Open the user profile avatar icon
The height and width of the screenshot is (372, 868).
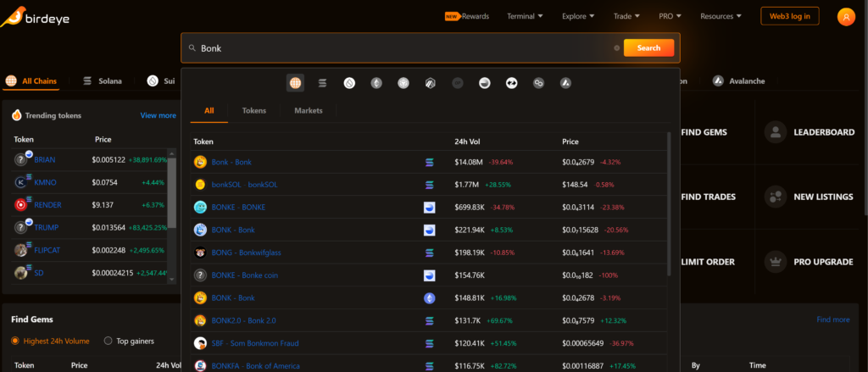[845, 16]
